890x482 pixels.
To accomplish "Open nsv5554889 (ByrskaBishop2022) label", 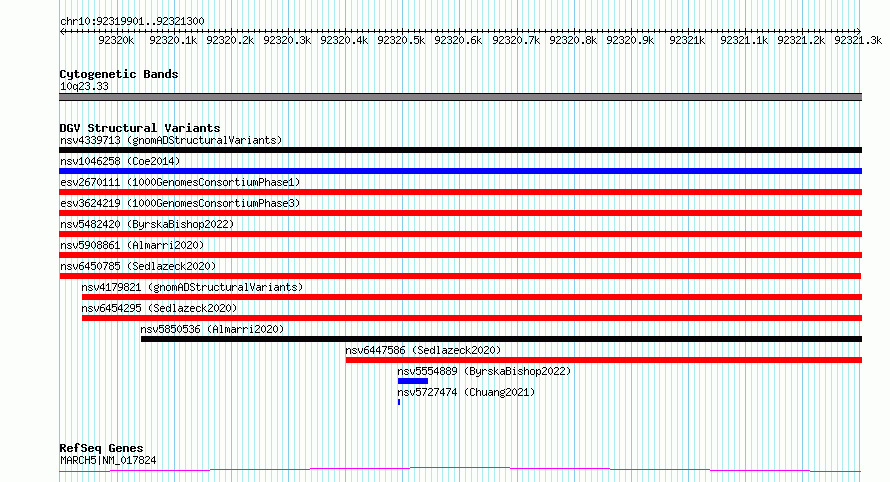I will coord(484,371).
